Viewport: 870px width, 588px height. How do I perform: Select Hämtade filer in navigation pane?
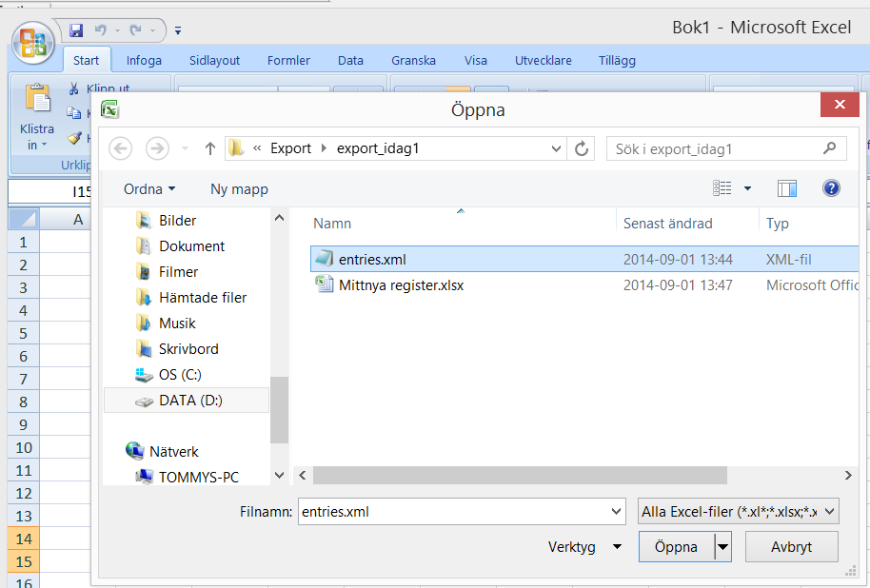click(x=203, y=297)
